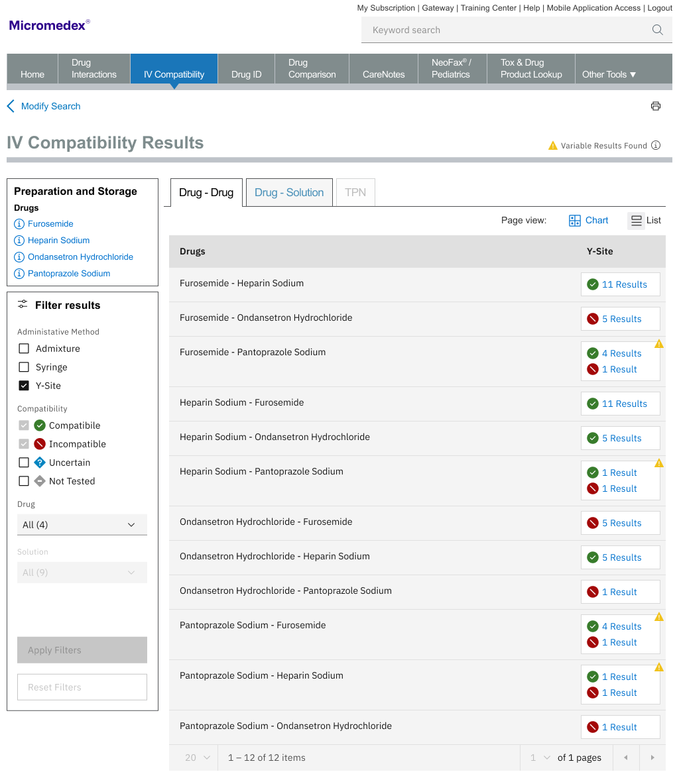Open info icon for Ondansetron Hydrochloride

(19, 257)
